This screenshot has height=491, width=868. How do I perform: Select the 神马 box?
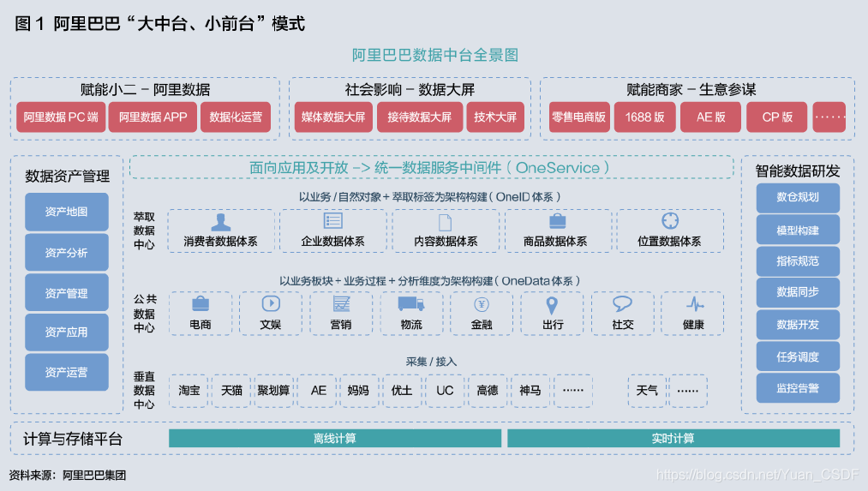click(x=530, y=391)
